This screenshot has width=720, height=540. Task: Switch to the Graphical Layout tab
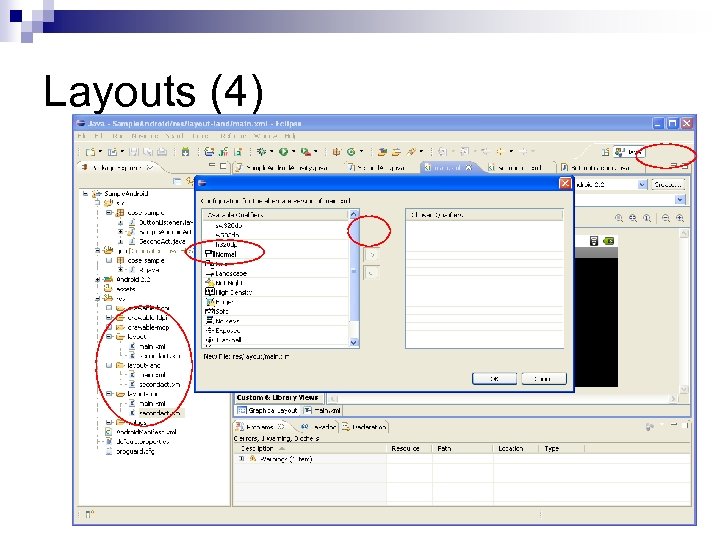pos(267,411)
